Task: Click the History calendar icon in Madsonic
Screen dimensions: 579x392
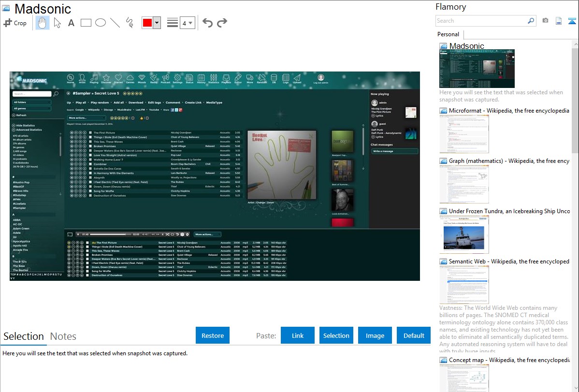Action: coord(201,78)
